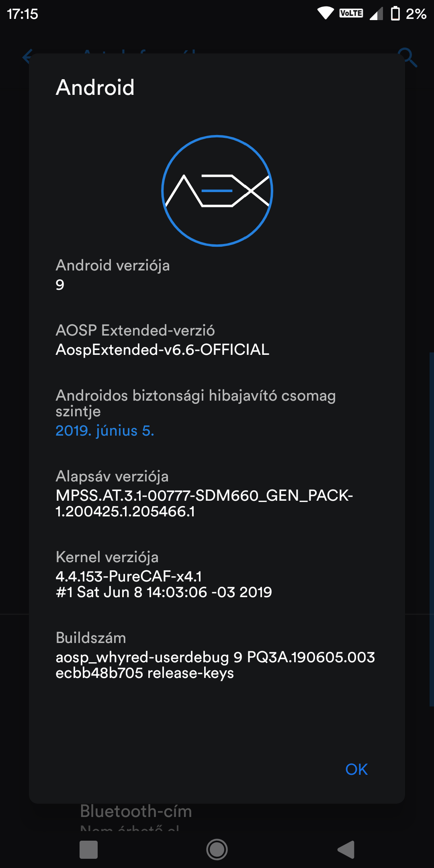Open recent apps with square button
Image resolution: width=434 pixels, height=868 pixels.
(89, 850)
